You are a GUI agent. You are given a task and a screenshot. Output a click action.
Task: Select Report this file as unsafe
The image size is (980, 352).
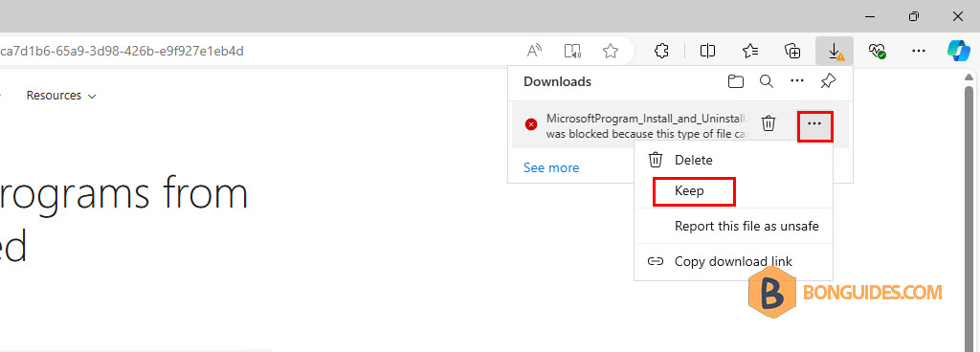coord(733,226)
